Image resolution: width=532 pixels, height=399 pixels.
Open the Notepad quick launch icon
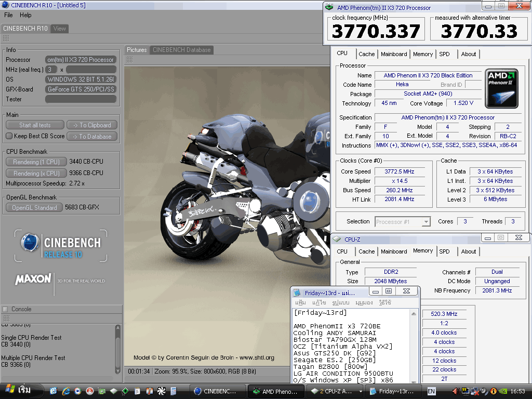point(137,391)
